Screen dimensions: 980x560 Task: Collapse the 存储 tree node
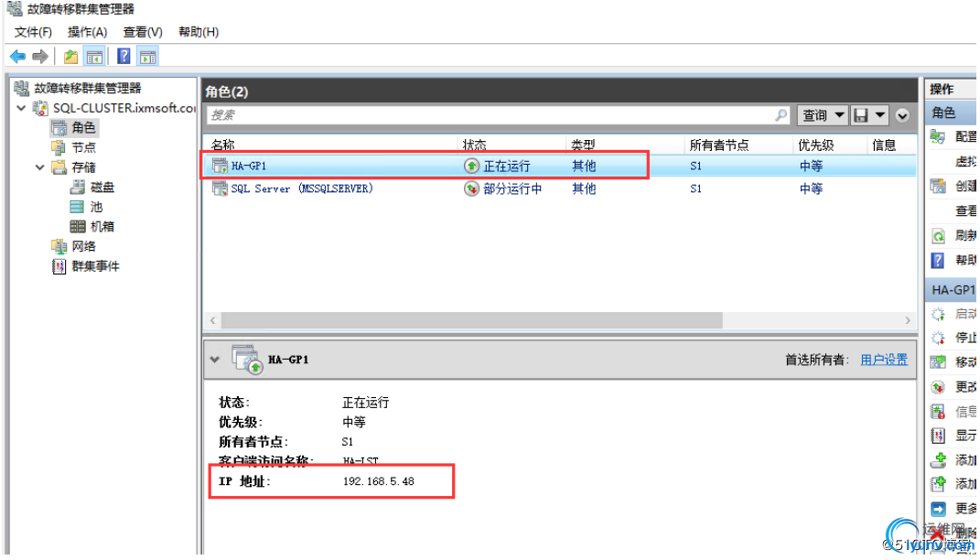(x=40, y=167)
